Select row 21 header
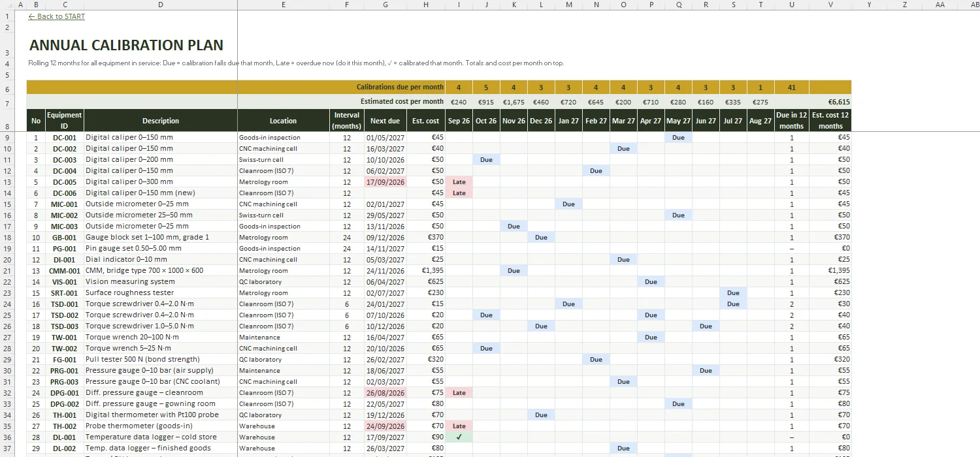The image size is (980, 457). (7, 270)
